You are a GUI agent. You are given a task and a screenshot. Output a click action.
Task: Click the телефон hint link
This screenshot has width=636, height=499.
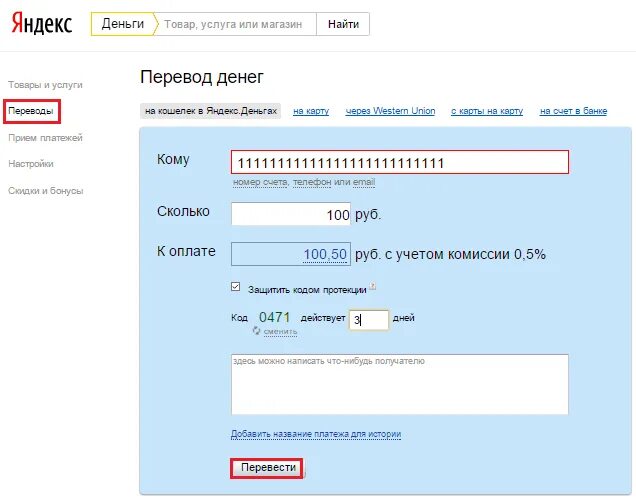[x=312, y=182]
